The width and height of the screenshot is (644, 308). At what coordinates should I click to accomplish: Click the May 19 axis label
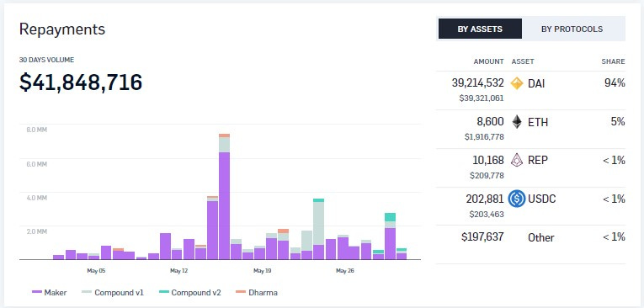(x=262, y=271)
